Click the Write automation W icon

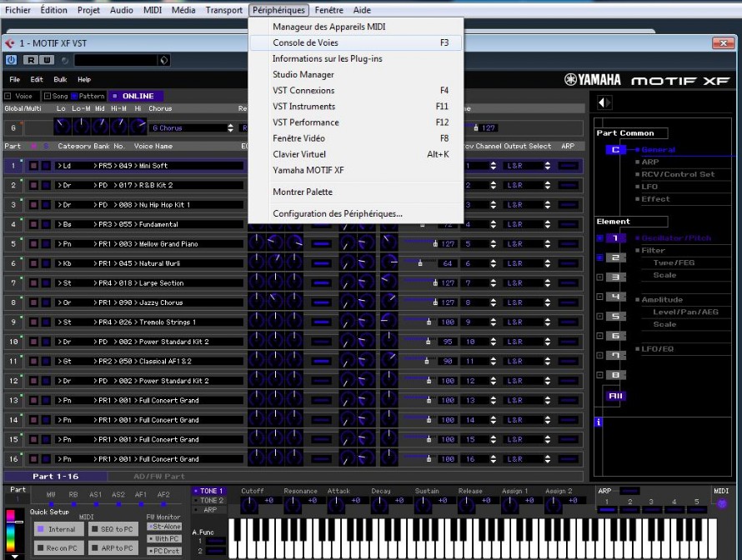point(47,60)
